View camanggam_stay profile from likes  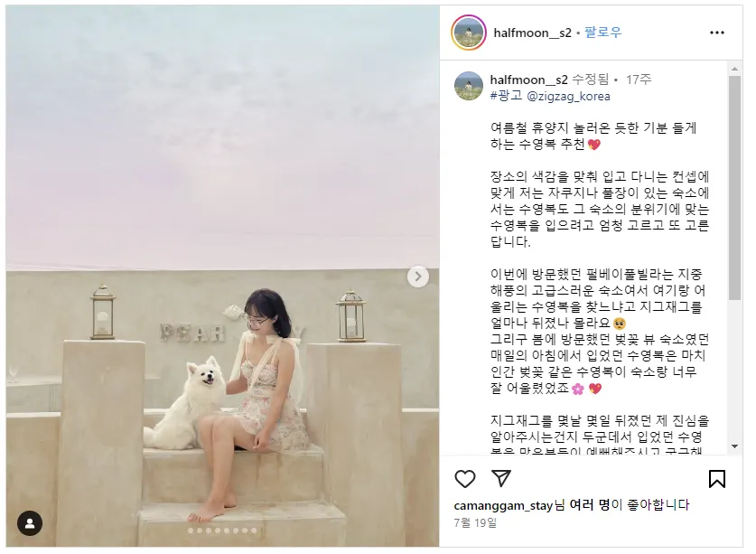point(503,505)
